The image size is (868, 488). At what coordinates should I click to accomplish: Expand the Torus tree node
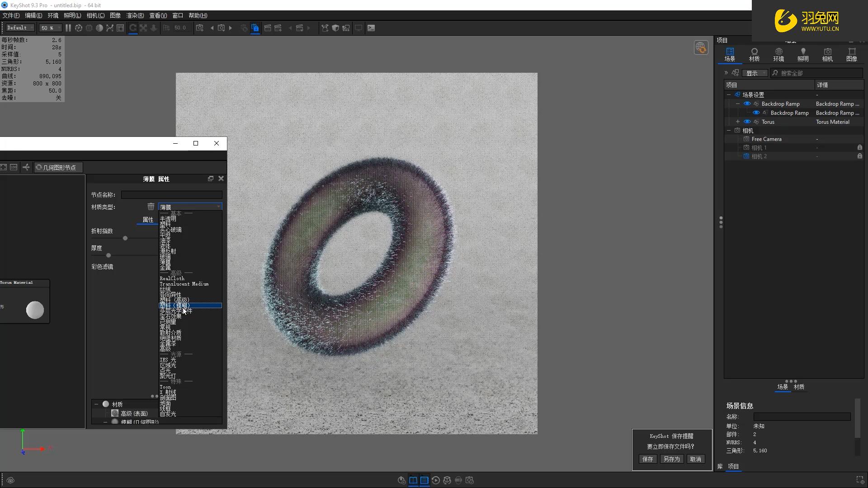coord(737,122)
